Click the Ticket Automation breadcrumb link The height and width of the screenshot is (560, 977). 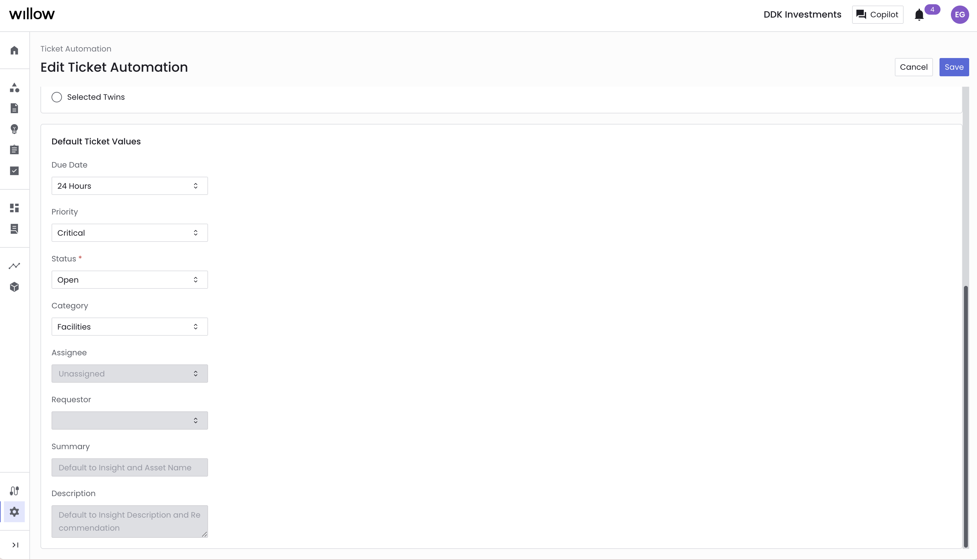click(x=76, y=49)
